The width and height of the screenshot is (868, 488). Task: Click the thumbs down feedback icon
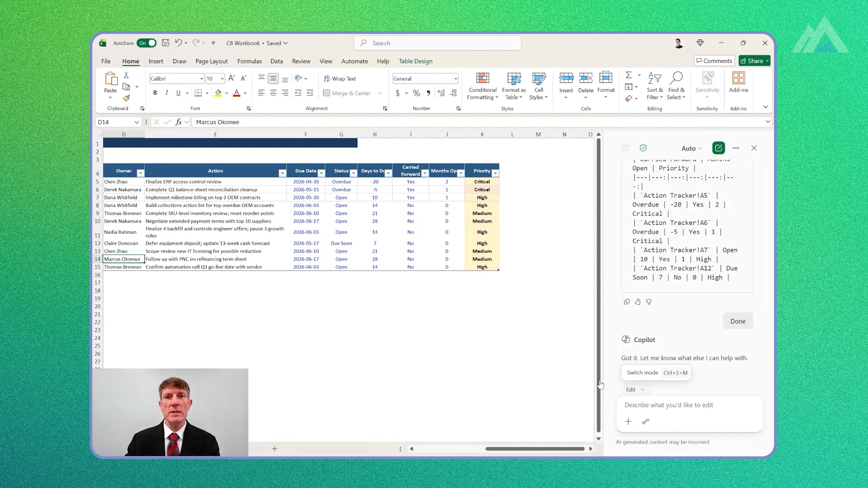[649, 302]
